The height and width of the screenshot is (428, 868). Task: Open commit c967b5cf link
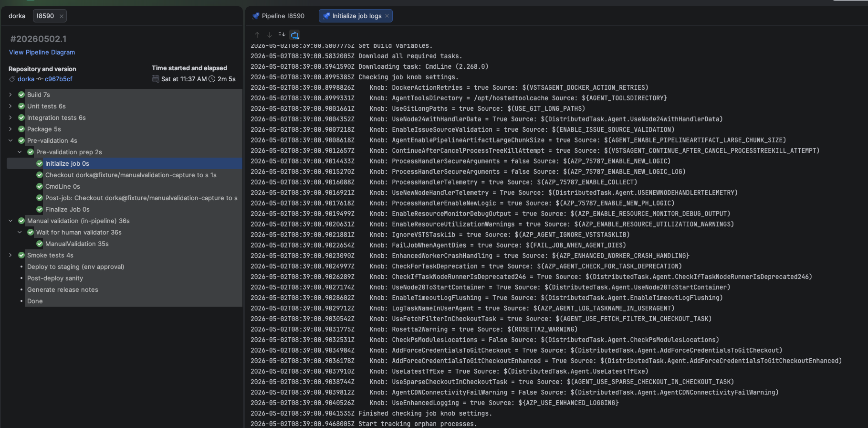tap(59, 79)
